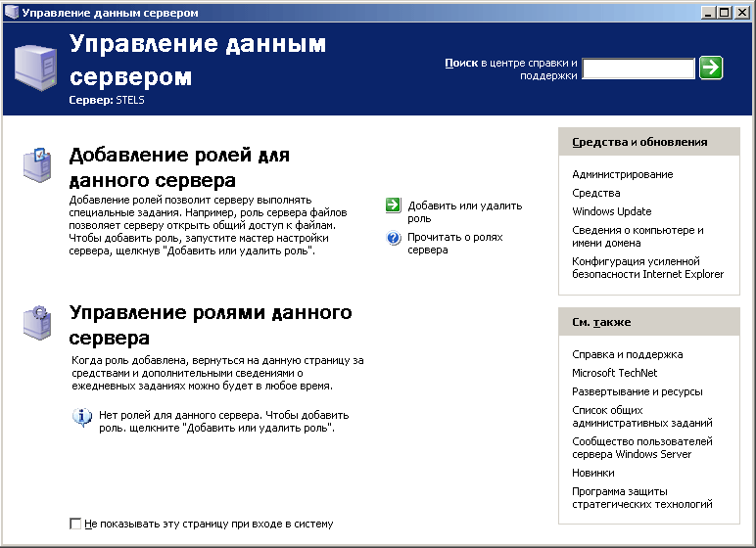Screen dimensions: 756x548
Task: Click the title bar server icon
Action: click(12, 12)
